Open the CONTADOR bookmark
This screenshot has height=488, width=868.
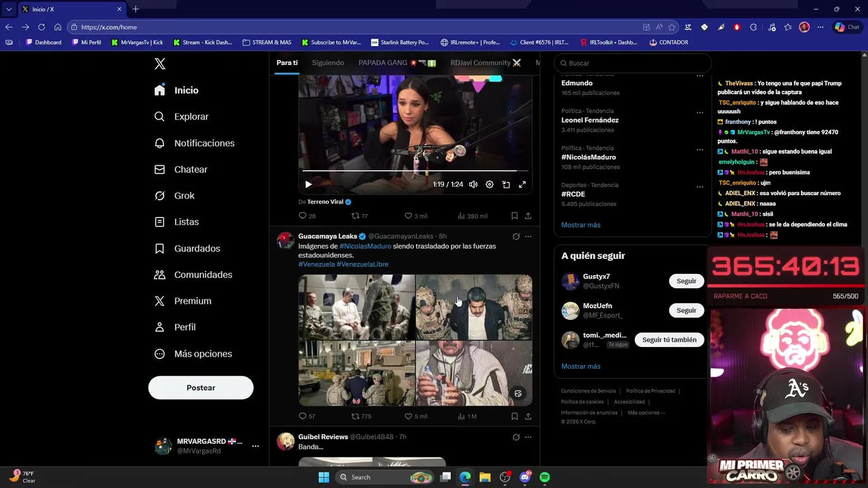(x=669, y=42)
